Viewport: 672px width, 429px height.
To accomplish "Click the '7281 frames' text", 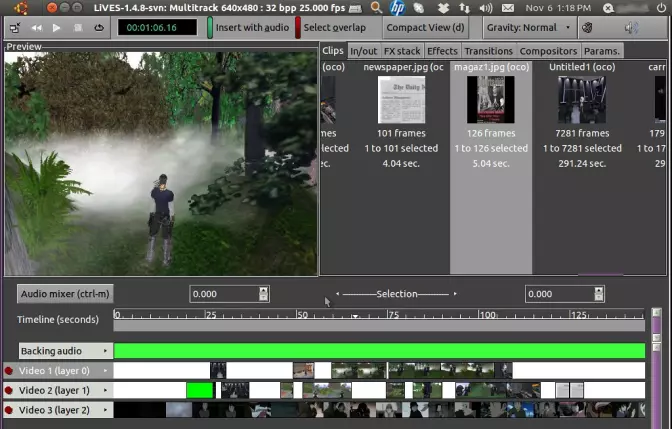I will point(582,133).
